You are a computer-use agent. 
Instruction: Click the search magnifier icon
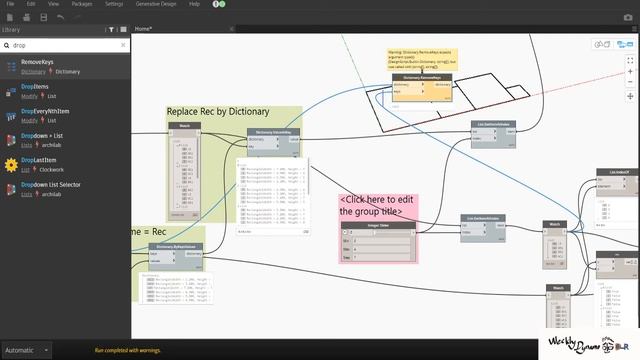pyautogui.click(x=7, y=45)
